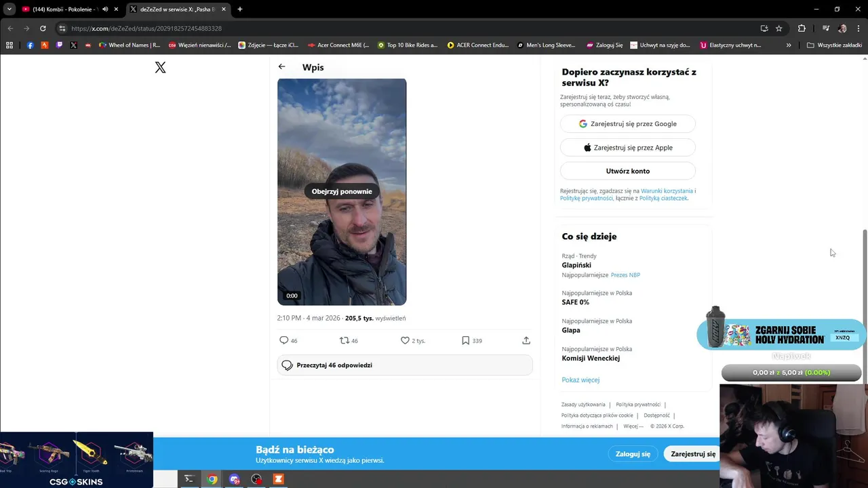The image size is (868, 488).
Task: Close the Kombii YouTube tab
Action: [117, 9]
